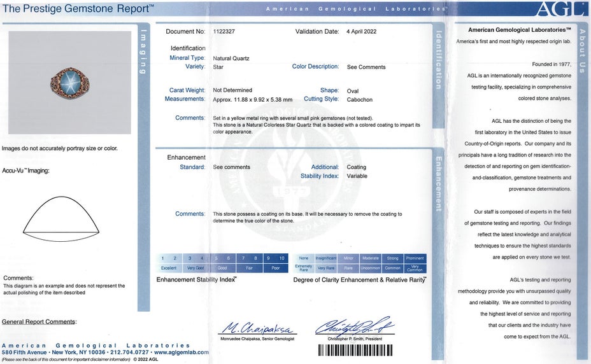Click Christopher P. Smith's signature
Screen dimensions: 591x364
tap(354, 327)
